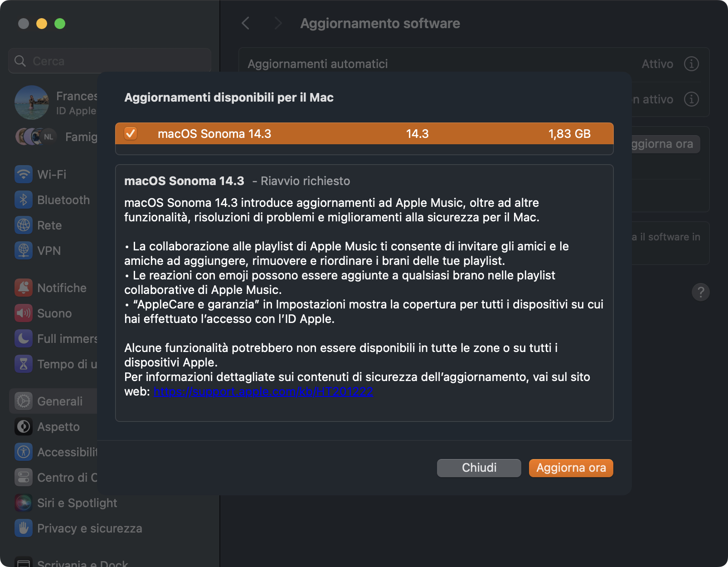Select the Generali sidebar label
The height and width of the screenshot is (567, 728).
60,401
